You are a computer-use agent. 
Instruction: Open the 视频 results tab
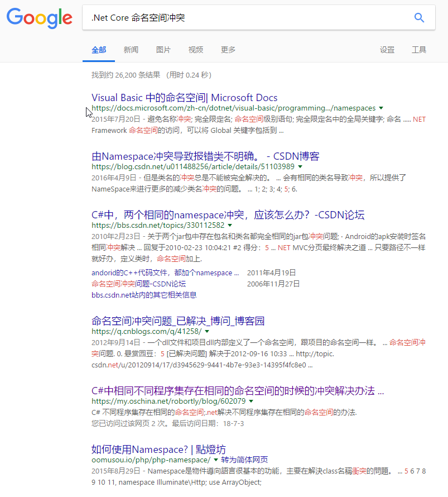[196, 50]
